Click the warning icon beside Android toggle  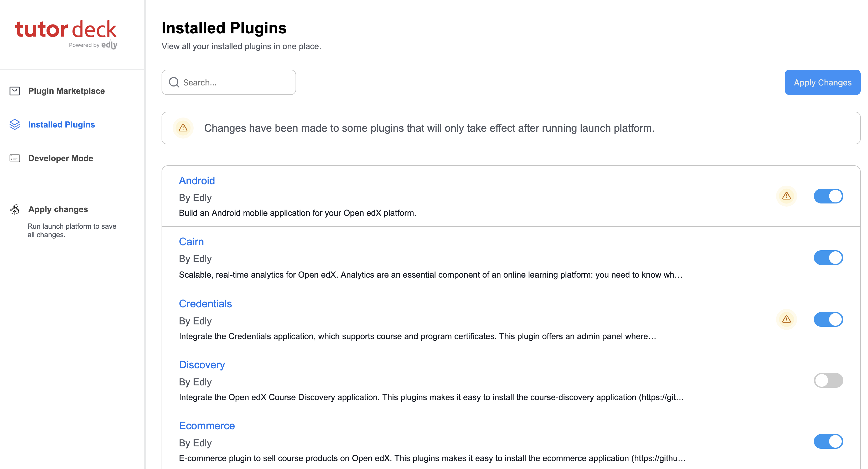[787, 196]
